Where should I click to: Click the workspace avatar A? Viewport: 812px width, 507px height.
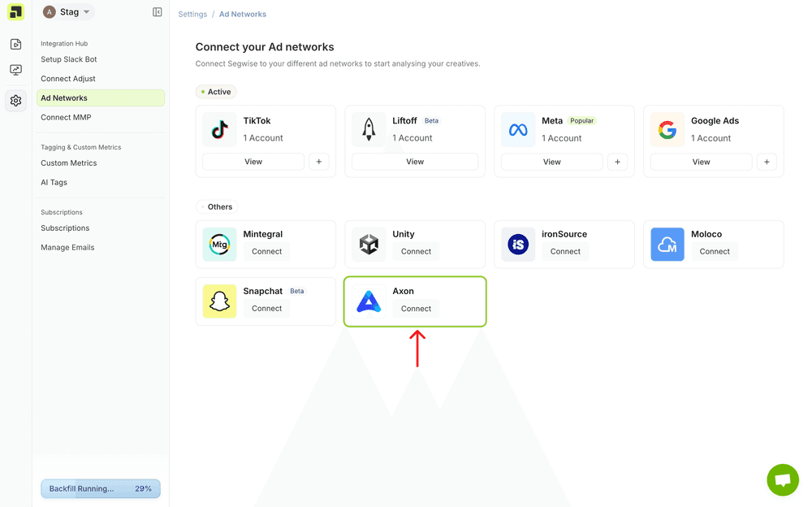[50, 12]
